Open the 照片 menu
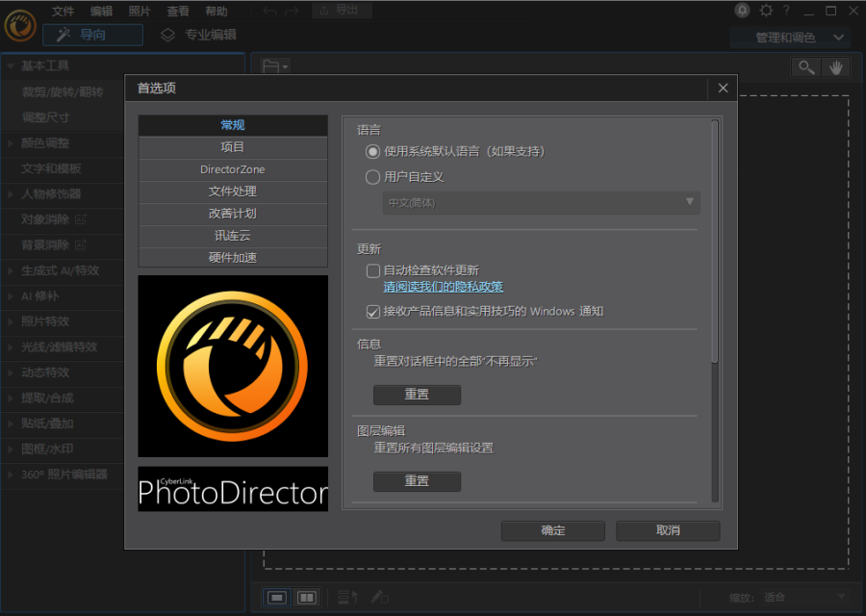This screenshot has width=866, height=616. click(x=140, y=11)
